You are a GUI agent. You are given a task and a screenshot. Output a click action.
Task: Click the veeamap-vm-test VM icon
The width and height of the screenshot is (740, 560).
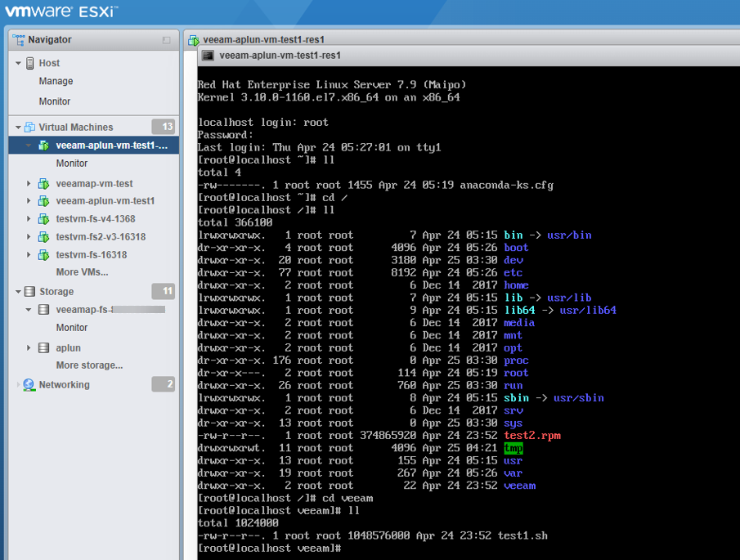click(x=43, y=183)
